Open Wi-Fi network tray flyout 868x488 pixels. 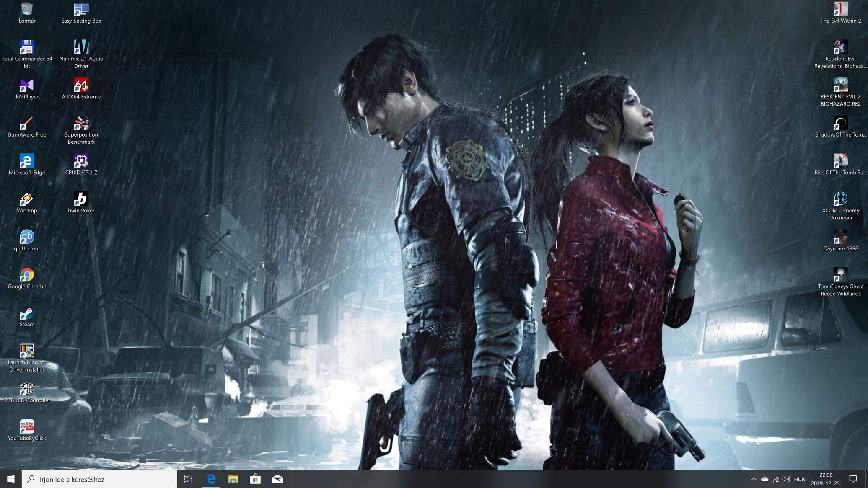776,479
